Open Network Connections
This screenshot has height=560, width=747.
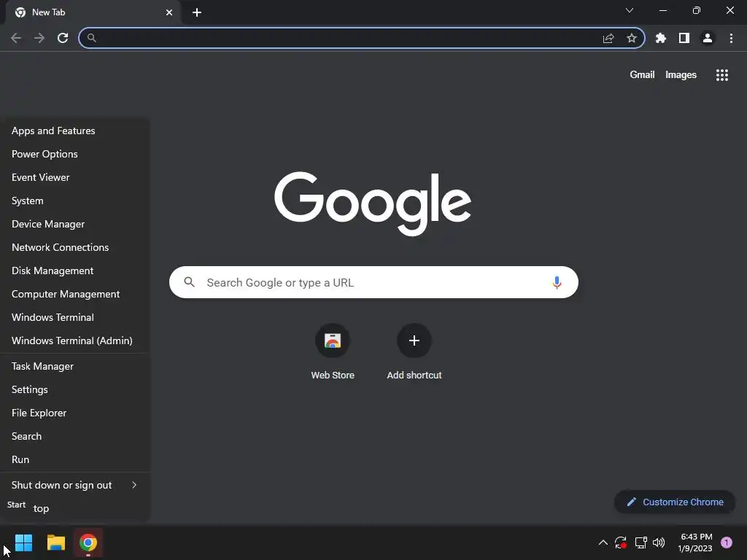(75, 247)
